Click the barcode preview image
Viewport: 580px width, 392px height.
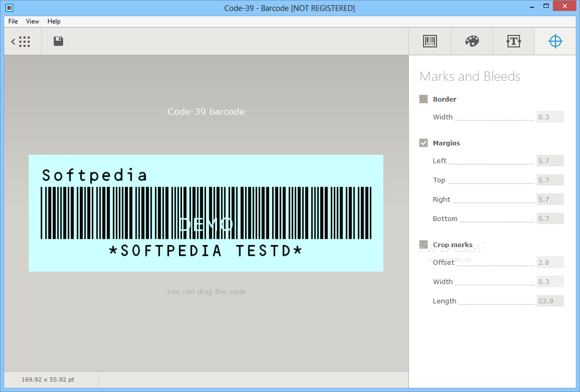click(x=206, y=213)
